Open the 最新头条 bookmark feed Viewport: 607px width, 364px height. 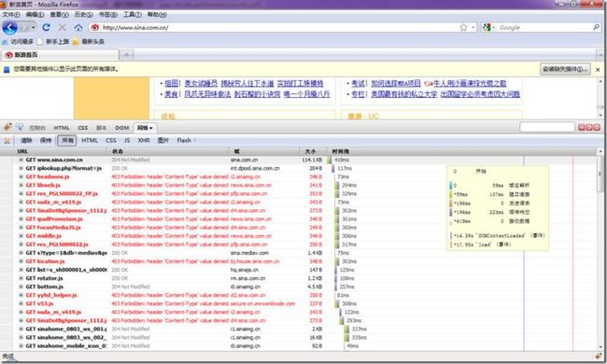89,41
